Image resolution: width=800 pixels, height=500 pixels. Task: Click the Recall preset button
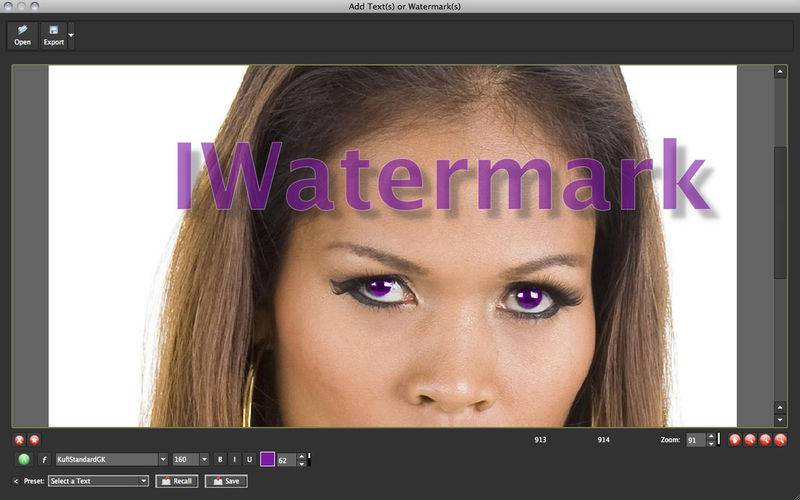click(x=177, y=481)
